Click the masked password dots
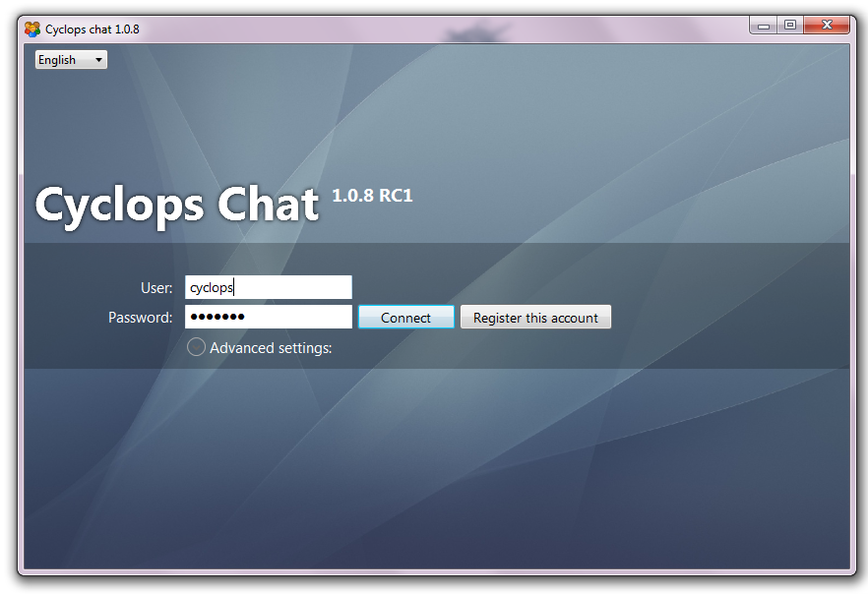The height and width of the screenshot is (594, 868). point(217,317)
